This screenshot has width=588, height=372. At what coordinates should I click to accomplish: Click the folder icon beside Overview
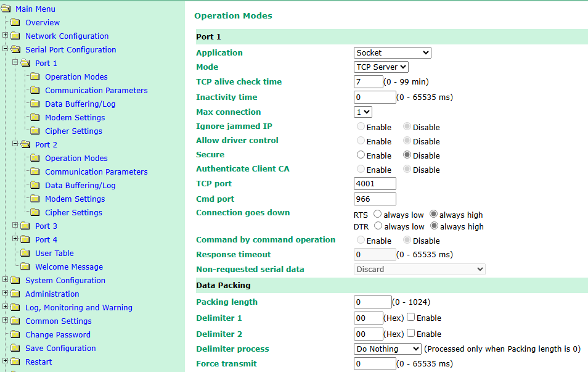pyautogui.click(x=15, y=23)
